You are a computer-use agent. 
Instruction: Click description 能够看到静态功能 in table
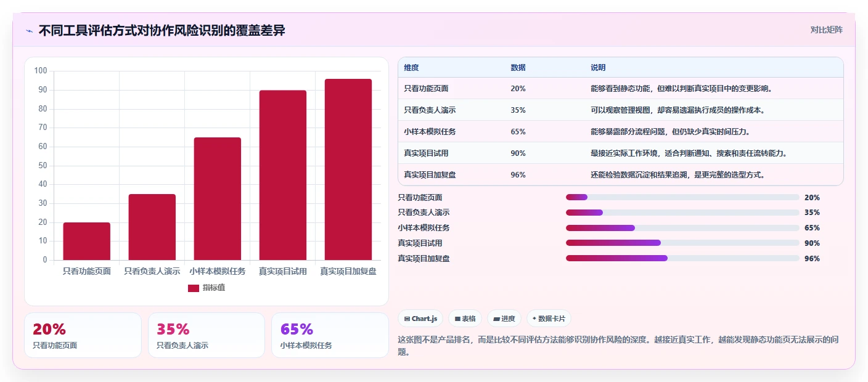tap(681, 89)
